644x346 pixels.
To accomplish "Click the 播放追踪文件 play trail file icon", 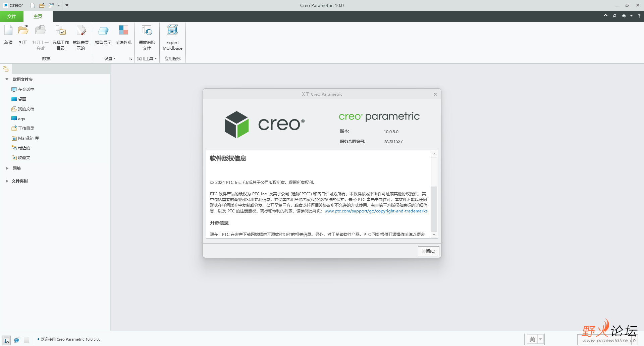I will pyautogui.click(x=147, y=31).
